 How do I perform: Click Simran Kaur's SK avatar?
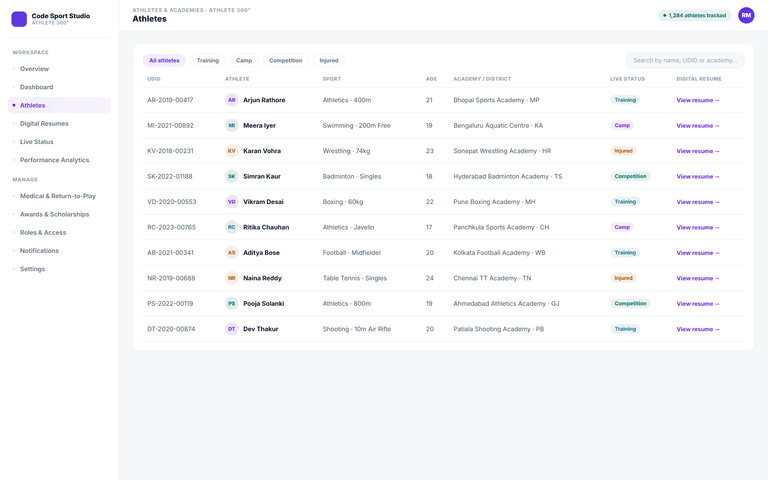click(x=232, y=176)
